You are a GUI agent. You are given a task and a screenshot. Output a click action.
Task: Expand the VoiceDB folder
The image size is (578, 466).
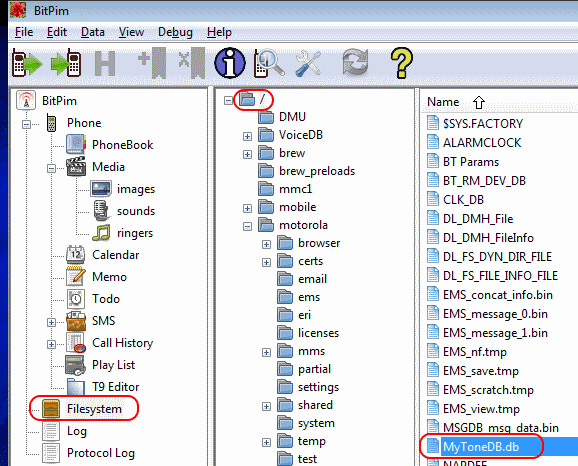[x=247, y=136]
